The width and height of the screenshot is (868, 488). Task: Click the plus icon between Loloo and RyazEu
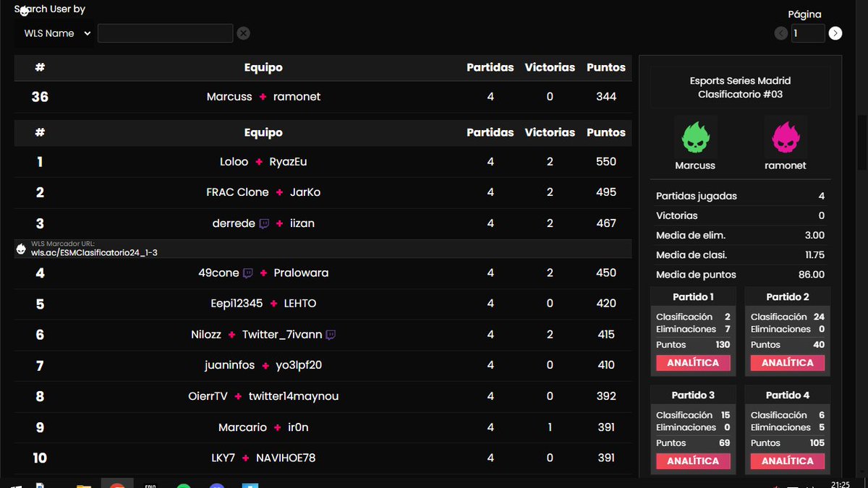pos(259,162)
